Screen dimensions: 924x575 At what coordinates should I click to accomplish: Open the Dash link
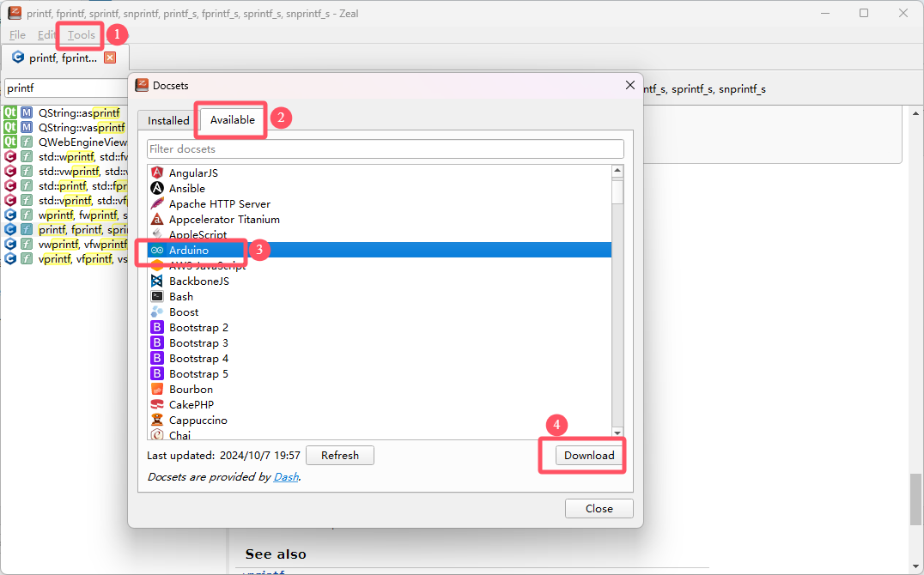click(x=286, y=476)
